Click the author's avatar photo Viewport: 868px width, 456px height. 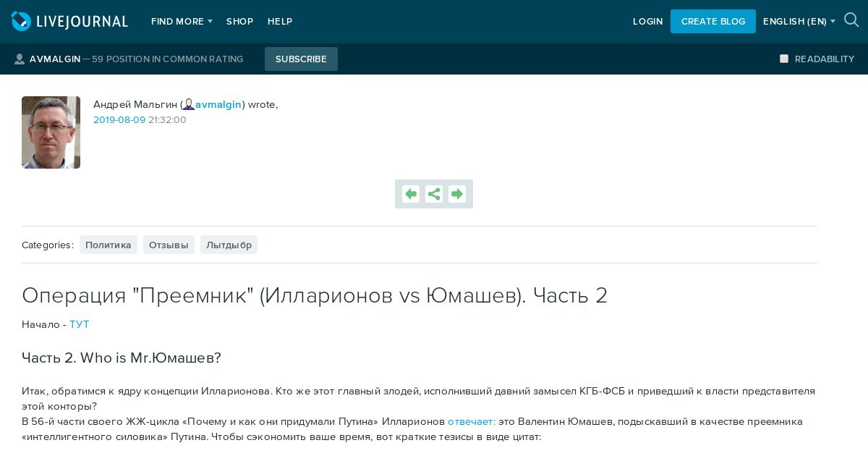click(51, 132)
